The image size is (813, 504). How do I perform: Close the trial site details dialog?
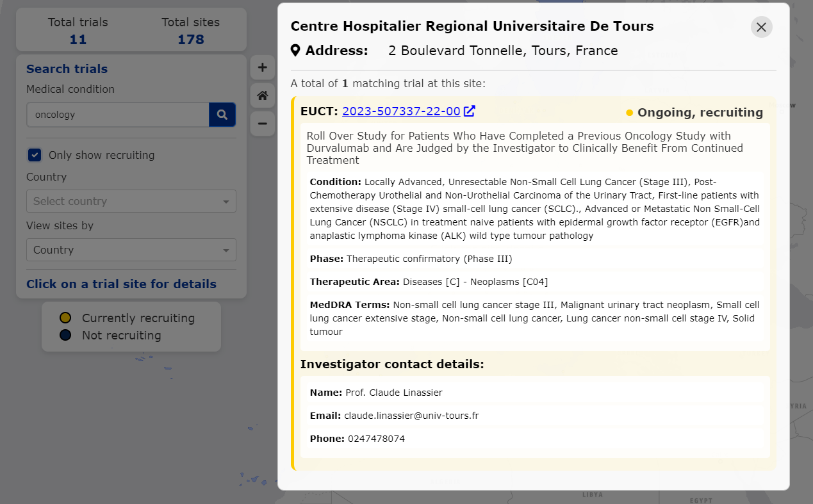(x=761, y=27)
